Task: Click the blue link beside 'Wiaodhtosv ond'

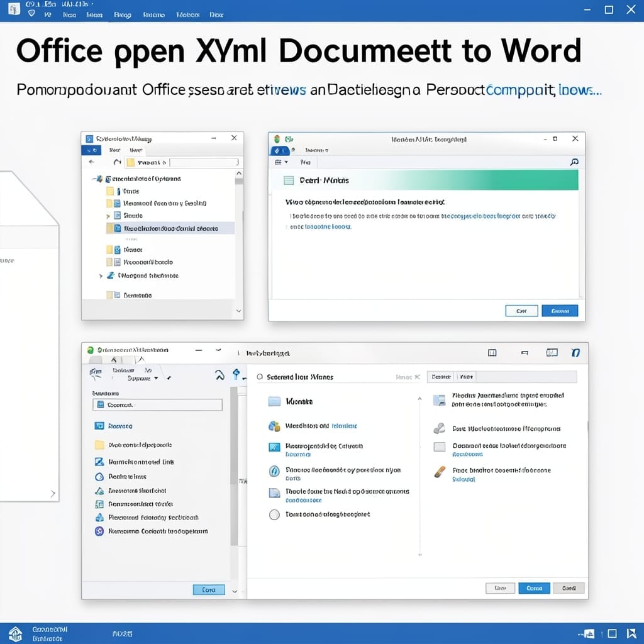Action: [344, 426]
